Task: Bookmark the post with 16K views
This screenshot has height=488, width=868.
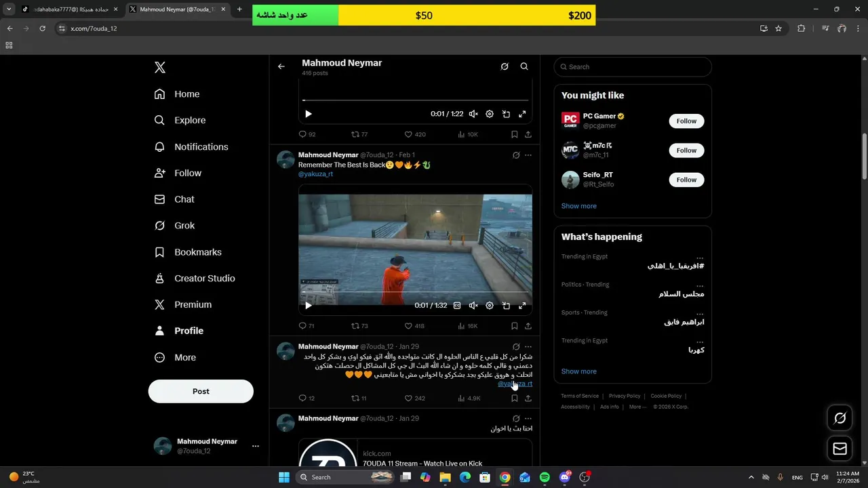Action: click(x=515, y=326)
